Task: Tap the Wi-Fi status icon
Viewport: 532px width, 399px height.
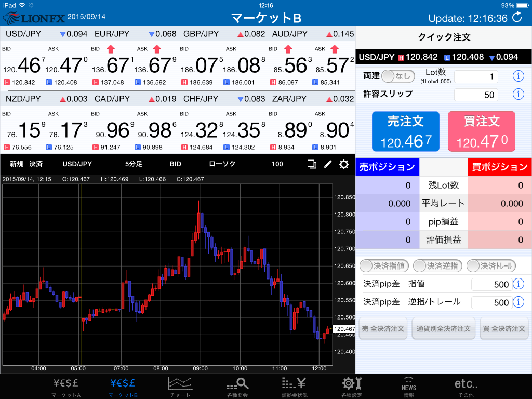Action: point(22,5)
